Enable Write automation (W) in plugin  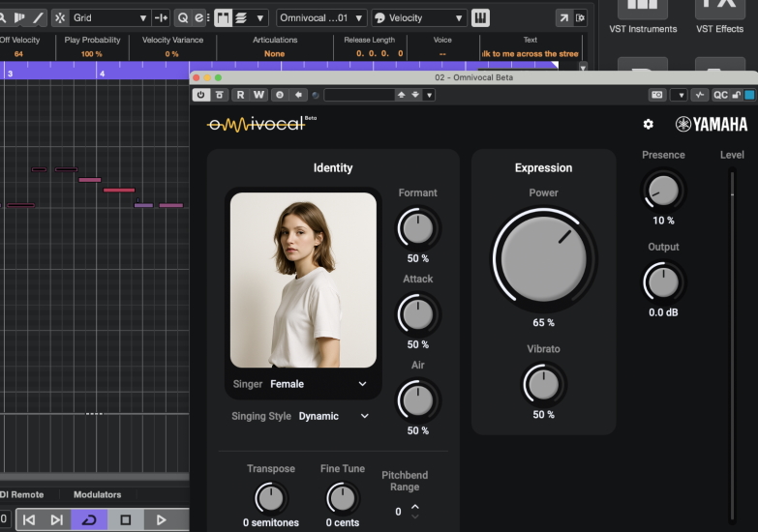259,95
